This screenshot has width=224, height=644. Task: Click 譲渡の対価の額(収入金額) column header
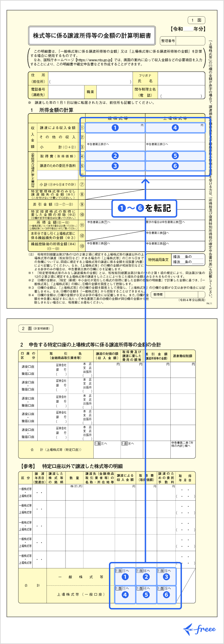pos(107,356)
